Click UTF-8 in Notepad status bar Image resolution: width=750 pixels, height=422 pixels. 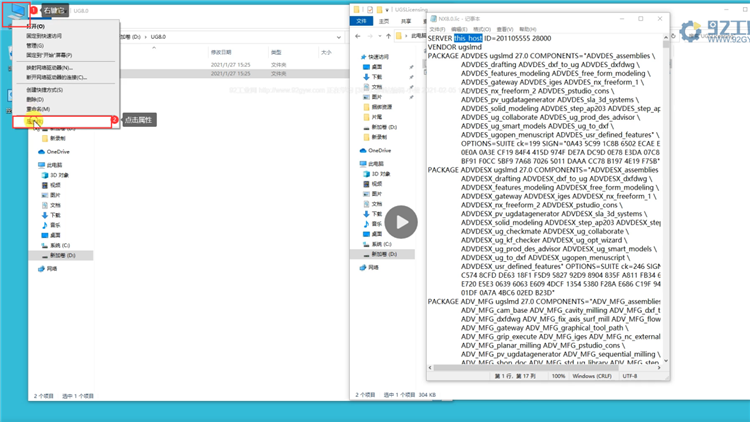click(630, 376)
